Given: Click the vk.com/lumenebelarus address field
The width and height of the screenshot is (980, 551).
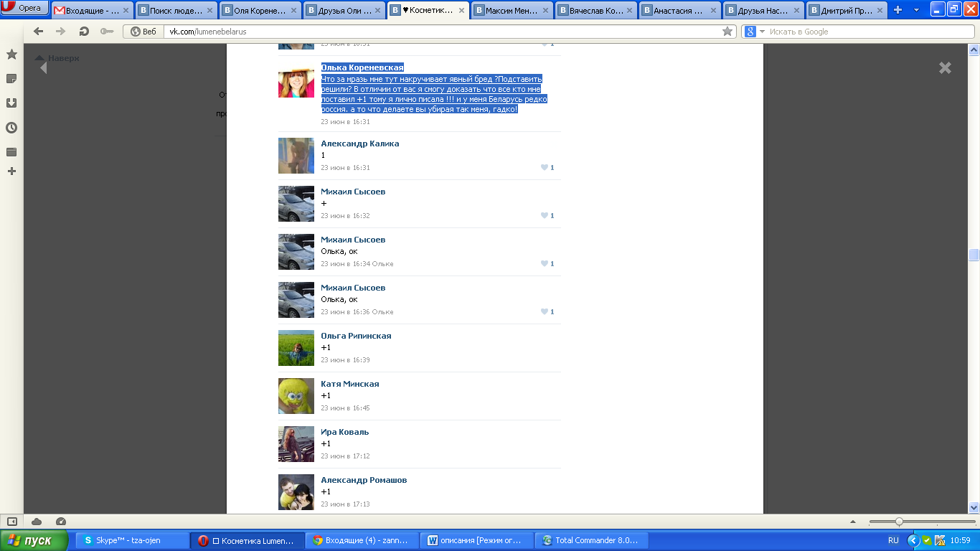Looking at the screenshot, I should tap(441, 32).
